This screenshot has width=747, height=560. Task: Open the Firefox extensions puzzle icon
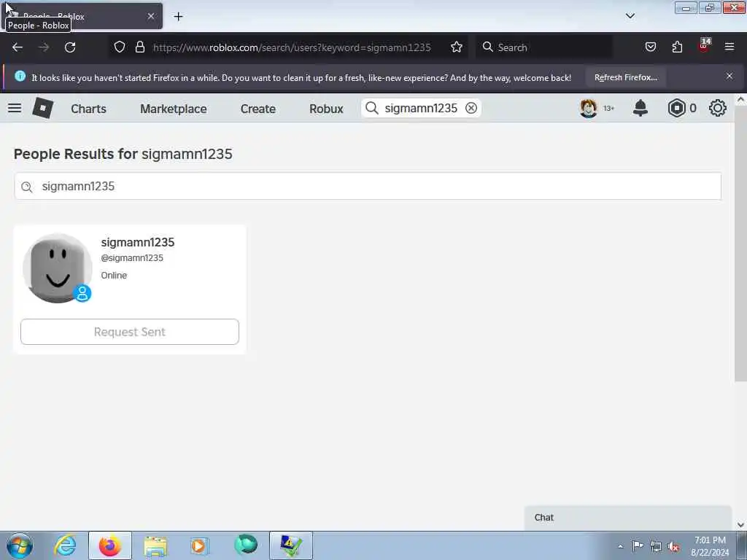pyautogui.click(x=677, y=47)
